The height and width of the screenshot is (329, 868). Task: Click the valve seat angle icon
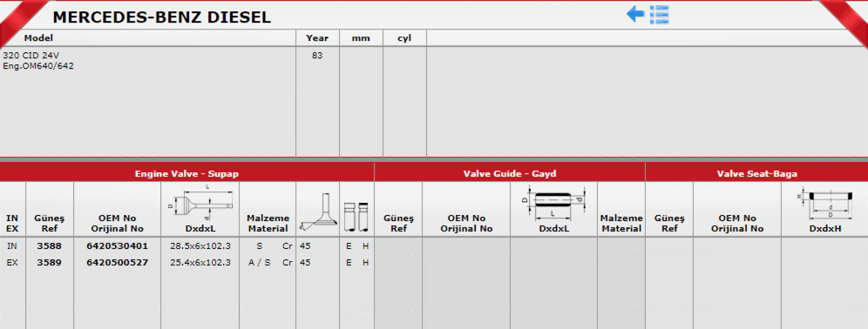pyautogui.click(x=317, y=211)
